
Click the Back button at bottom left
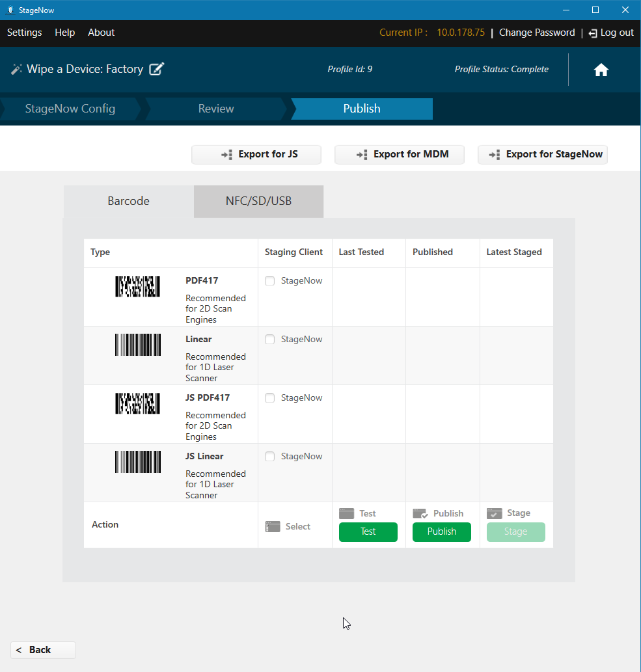(x=42, y=649)
